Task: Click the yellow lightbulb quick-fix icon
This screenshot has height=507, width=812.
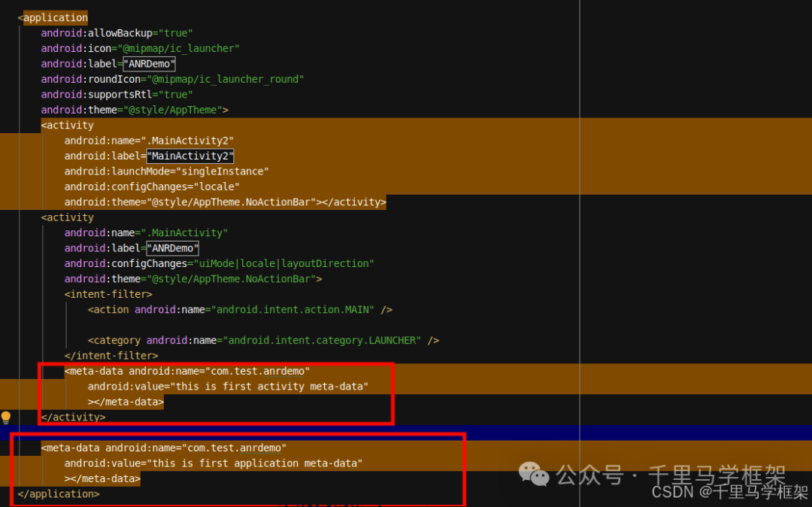Action: (x=6, y=417)
